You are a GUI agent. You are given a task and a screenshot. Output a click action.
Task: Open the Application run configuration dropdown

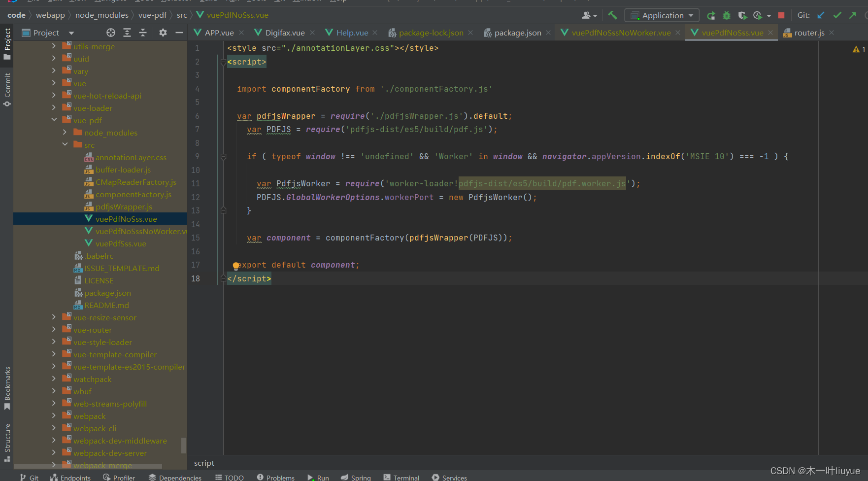point(662,15)
